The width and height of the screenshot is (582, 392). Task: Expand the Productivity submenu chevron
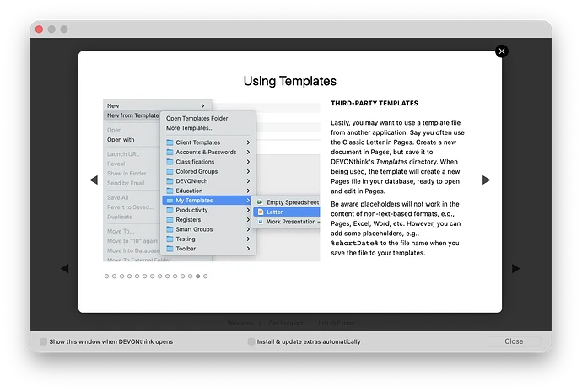[x=248, y=210]
